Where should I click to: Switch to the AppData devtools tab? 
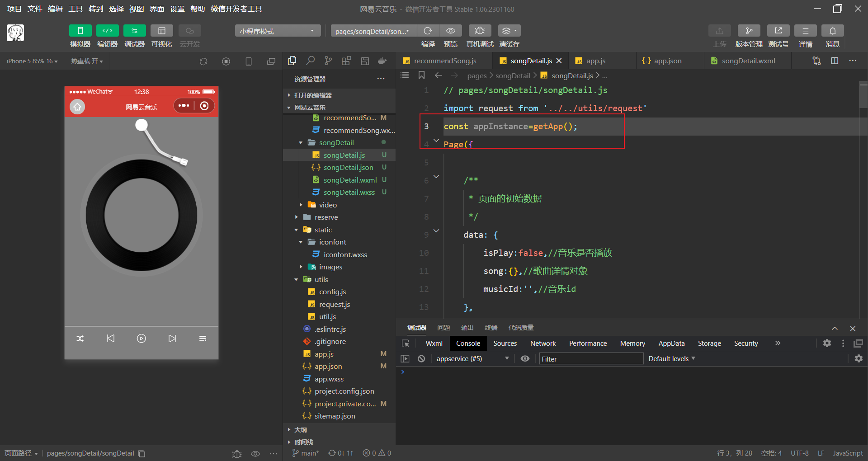[671, 343]
